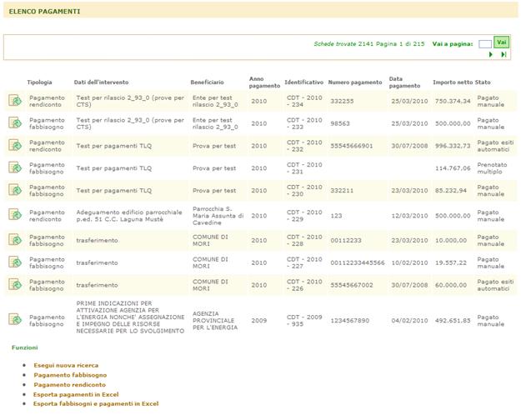Select payment number 332211
This screenshot has width=521, height=420.
[x=342, y=190]
